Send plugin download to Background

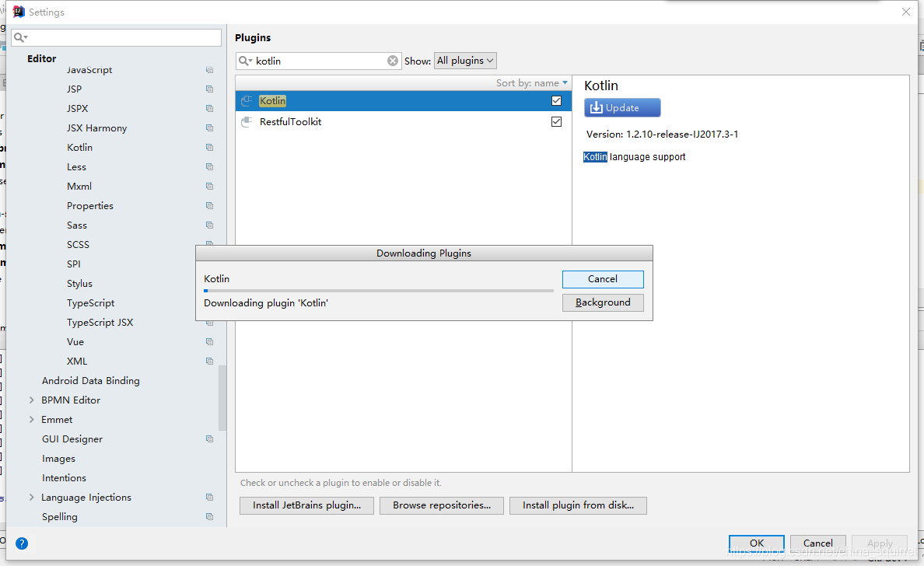tap(602, 302)
